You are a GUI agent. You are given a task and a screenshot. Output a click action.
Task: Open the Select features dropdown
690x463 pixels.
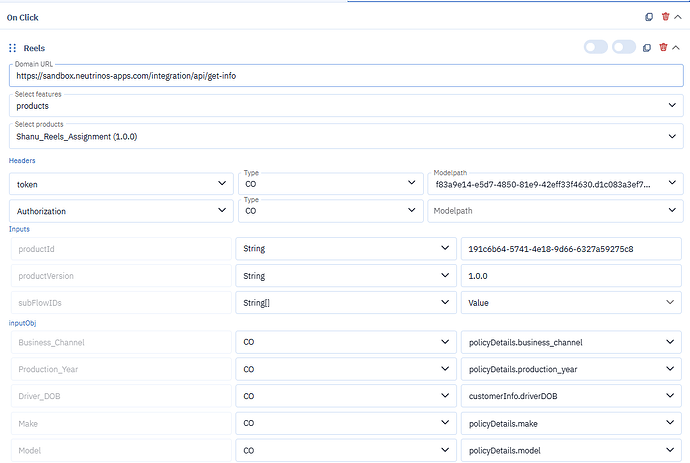(x=346, y=106)
